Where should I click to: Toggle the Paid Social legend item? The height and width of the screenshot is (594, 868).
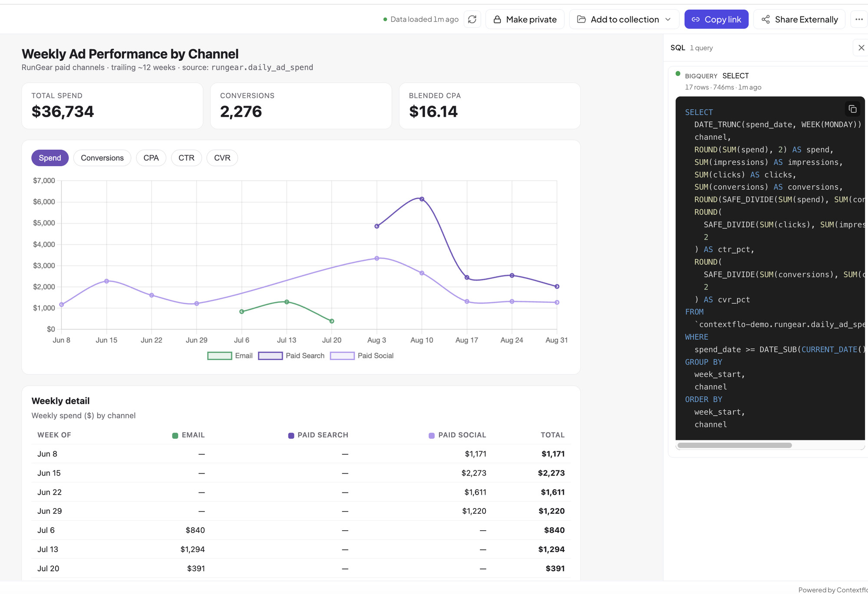pyautogui.click(x=362, y=356)
